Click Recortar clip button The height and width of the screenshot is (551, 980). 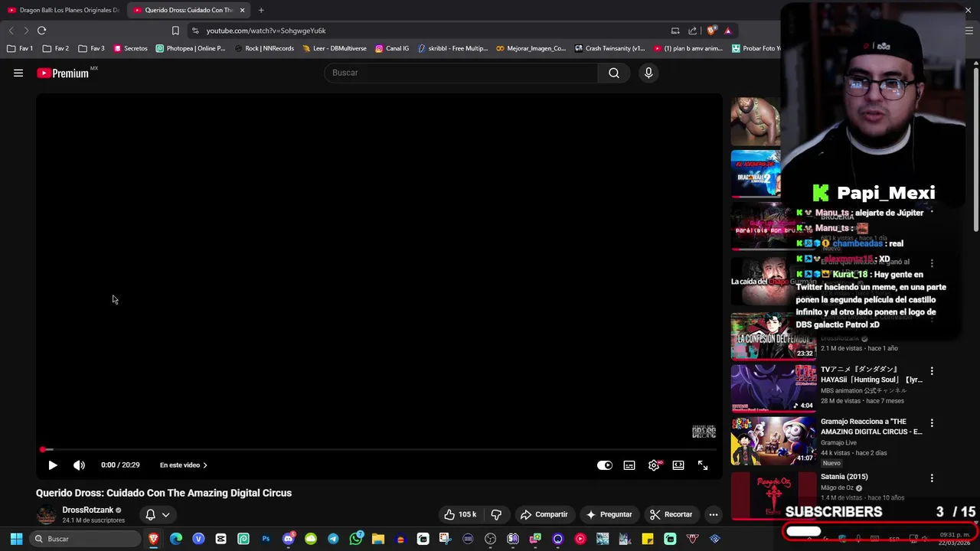click(671, 514)
